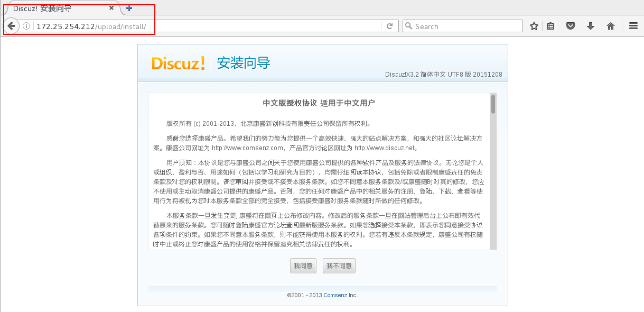Open the Downloads arrow icon

591,26
